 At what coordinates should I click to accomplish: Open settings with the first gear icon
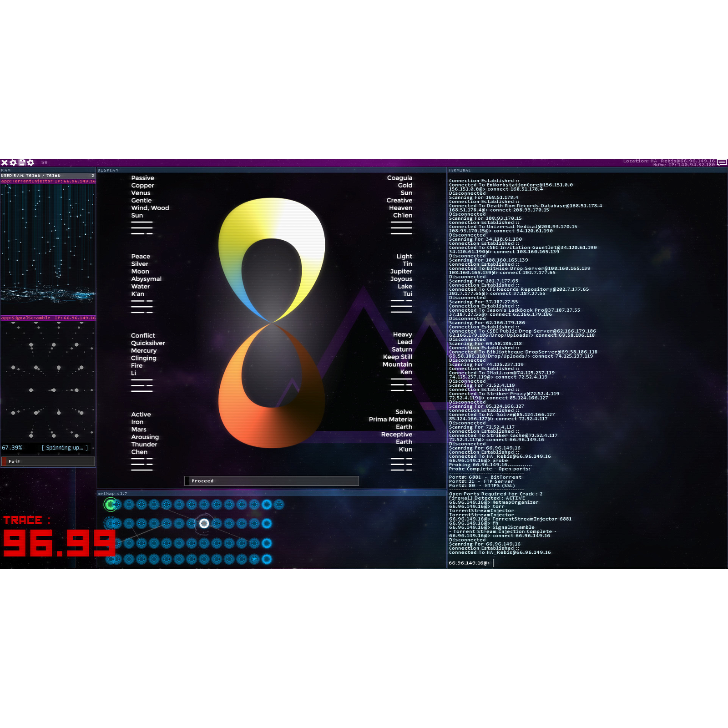[13, 162]
